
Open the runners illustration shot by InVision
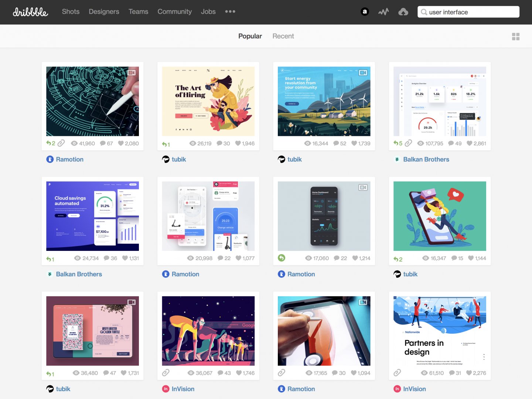pyautogui.click(x=208, y=331)
